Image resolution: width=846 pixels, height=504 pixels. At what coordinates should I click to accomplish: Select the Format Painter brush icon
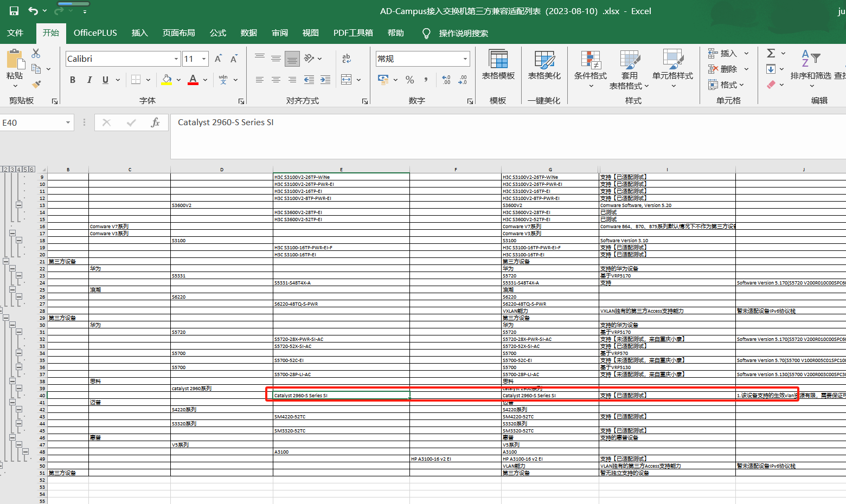pyautogui.click(x=36, y=85)
